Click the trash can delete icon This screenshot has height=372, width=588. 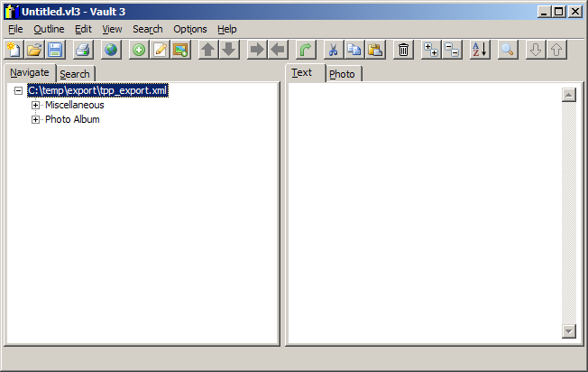[404, 50]
